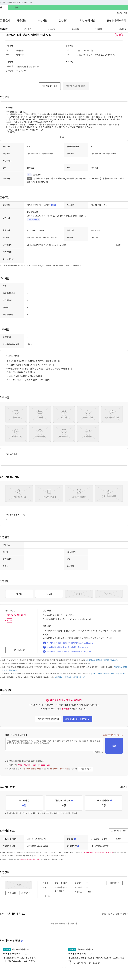Select the 면접 screening method
This screenshot has width=128, height=980.
click(49, 594)
